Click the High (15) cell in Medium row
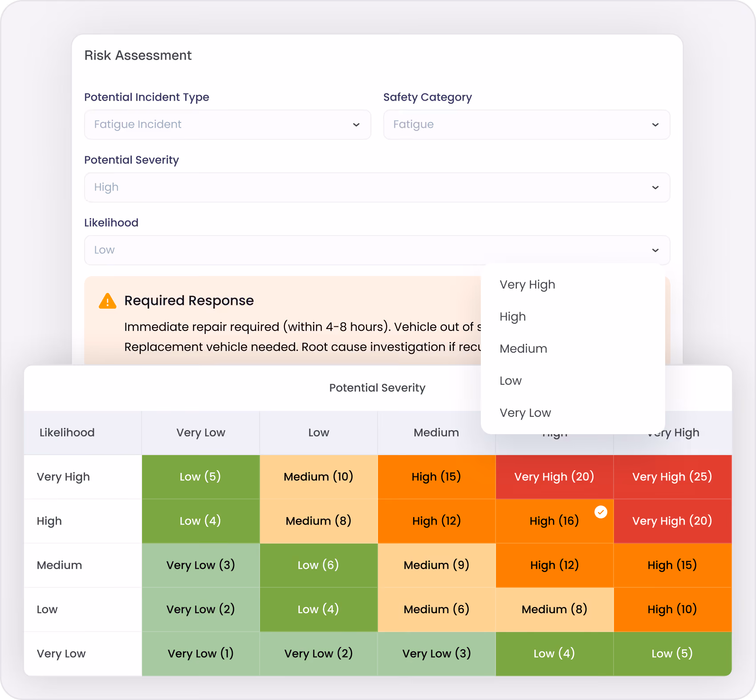Image resolution: width=756 pixels, height=700 pixels. (672, 565)
